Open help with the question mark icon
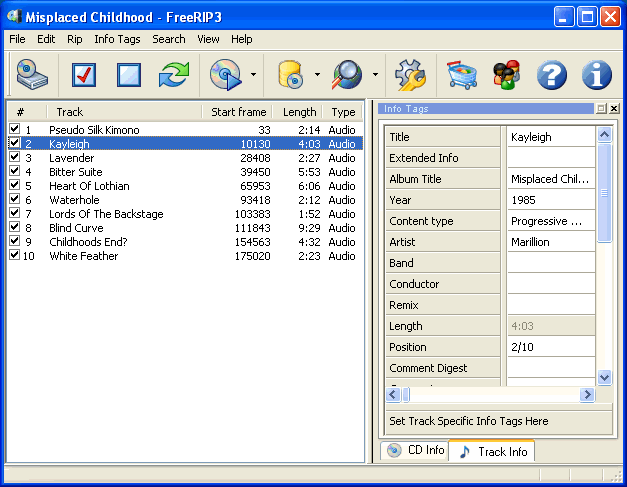The width and height of the screenshot is (627, 487). [x=552, y=75]
